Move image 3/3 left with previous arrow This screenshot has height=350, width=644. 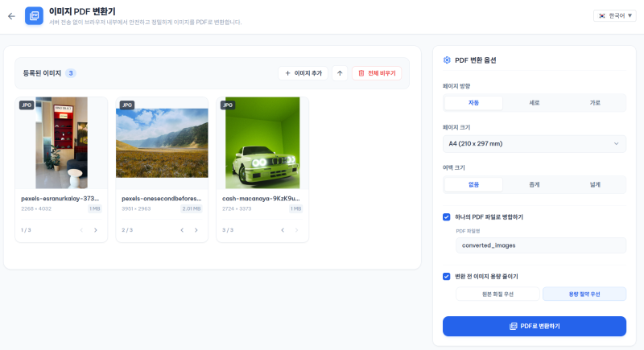coord(283,230)
